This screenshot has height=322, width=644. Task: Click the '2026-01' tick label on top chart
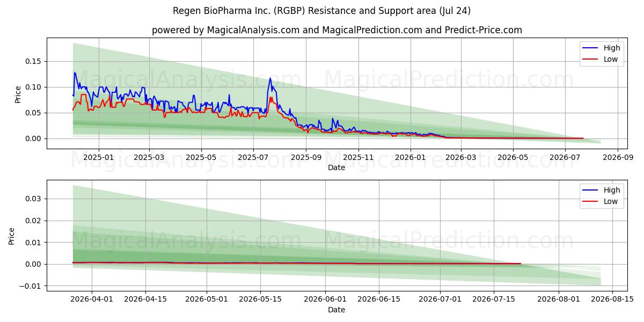click(411, 157)
